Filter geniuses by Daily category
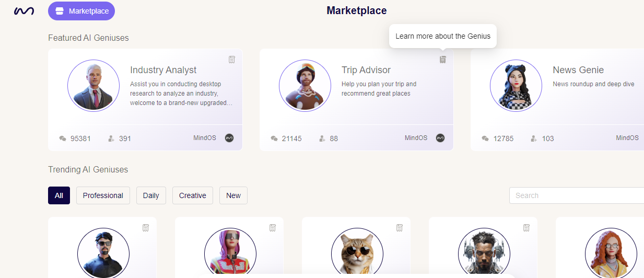This screenshot has height=278, width=644. [151, 195]
